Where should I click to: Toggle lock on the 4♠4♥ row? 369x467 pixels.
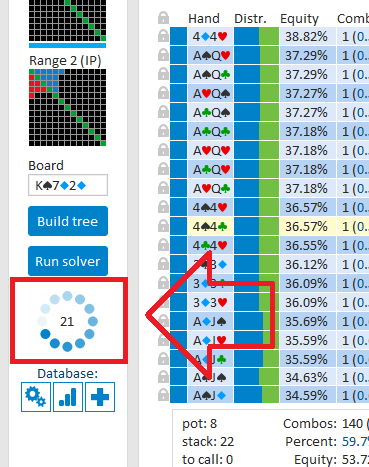pos(163,207)
